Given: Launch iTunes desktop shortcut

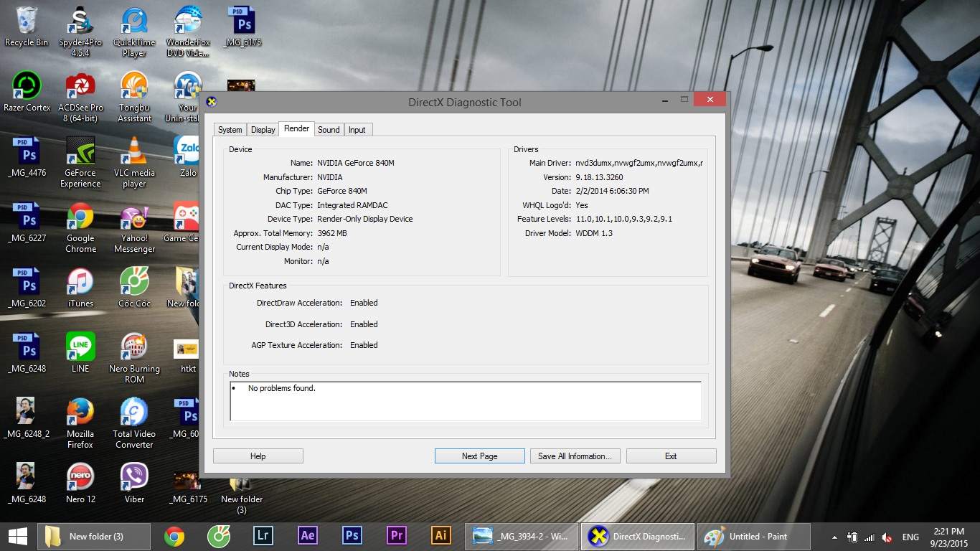Looking at the screenshot, I should click(x=80, y=288).
